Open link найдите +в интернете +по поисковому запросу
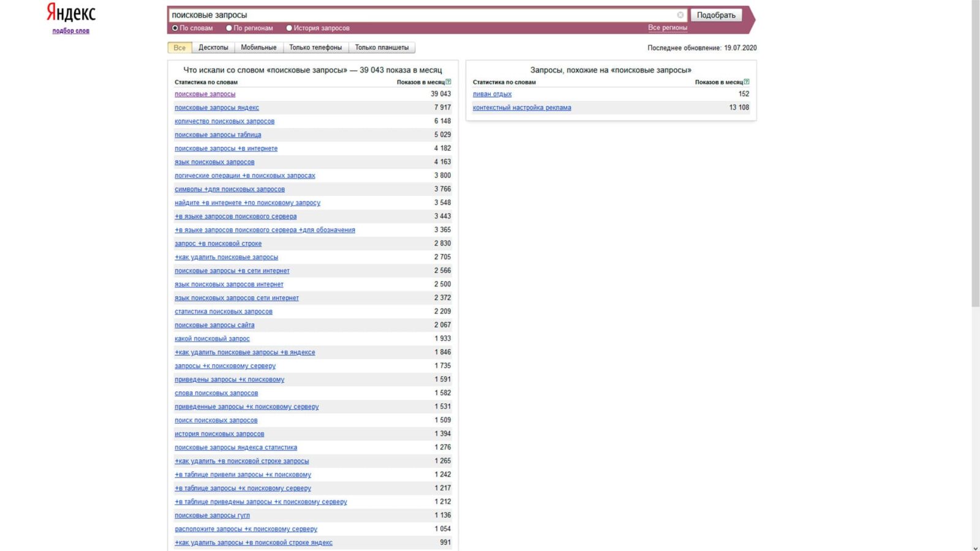 (x=247, y=203)
